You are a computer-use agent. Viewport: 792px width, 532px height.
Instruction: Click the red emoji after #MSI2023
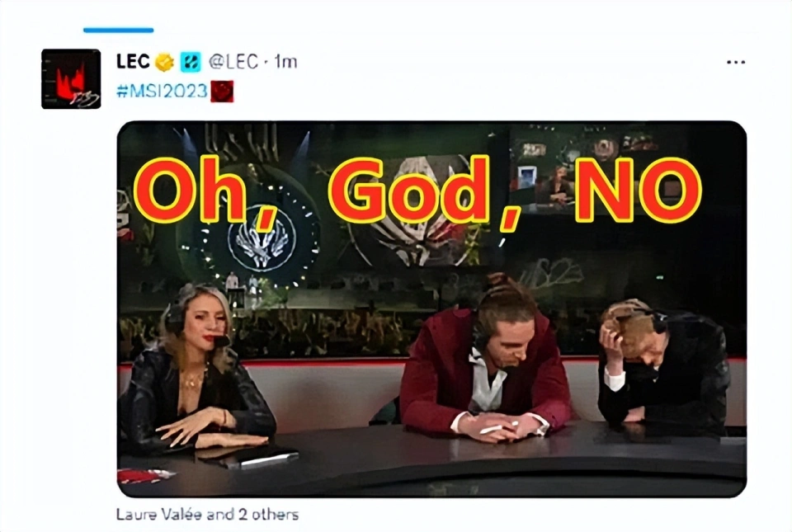(x=222, y=92)
